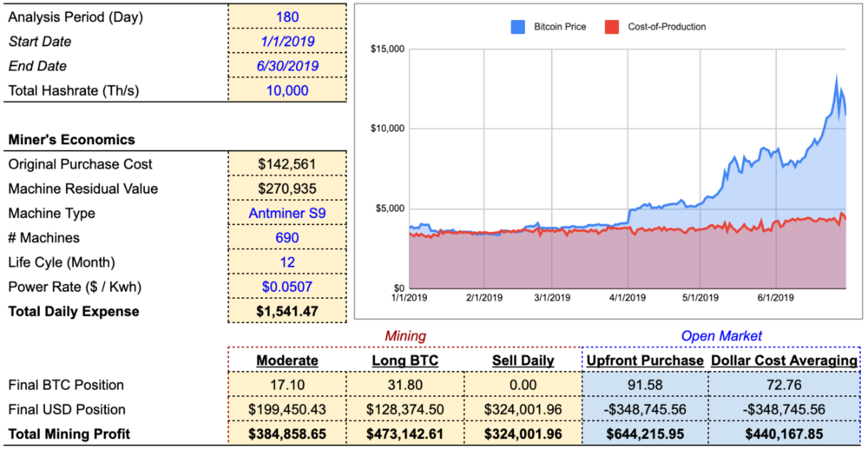Click the Start Date cell 1/1/2019
Viewport: 868px width, 450px height.
click(287, 41)
